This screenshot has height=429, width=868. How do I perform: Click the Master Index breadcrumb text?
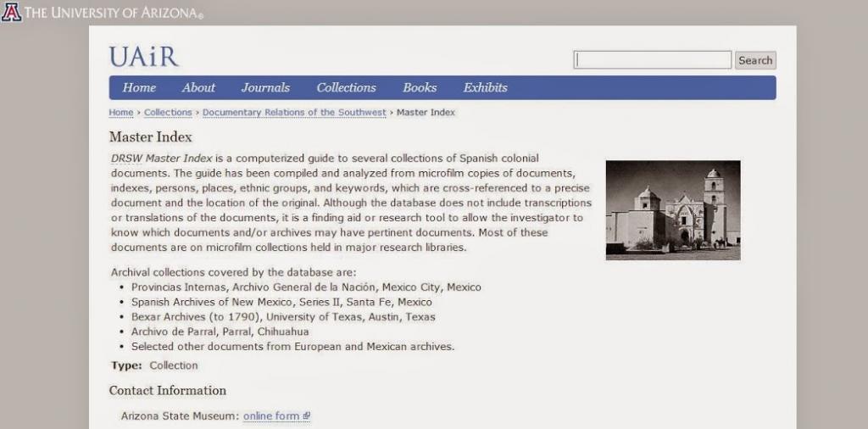426,113
